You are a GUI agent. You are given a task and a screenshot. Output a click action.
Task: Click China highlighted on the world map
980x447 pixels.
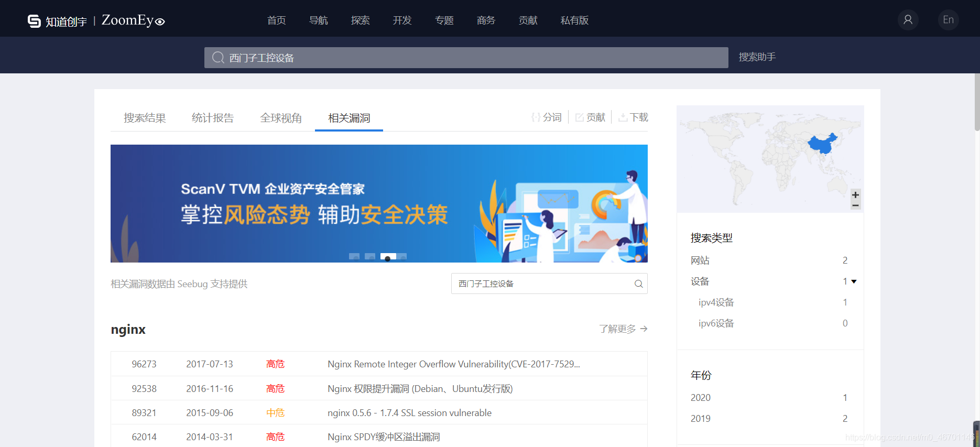click(823, 143)
